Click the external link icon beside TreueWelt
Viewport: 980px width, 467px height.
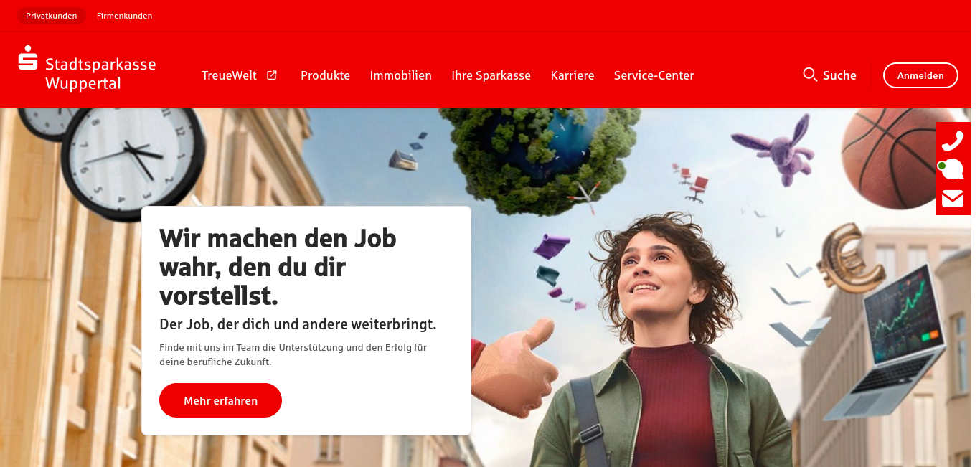272,75
